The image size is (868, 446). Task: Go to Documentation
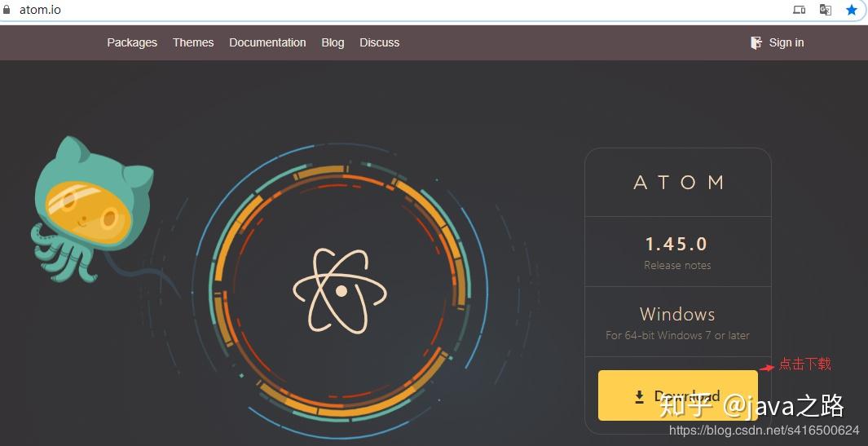(267, 42)
